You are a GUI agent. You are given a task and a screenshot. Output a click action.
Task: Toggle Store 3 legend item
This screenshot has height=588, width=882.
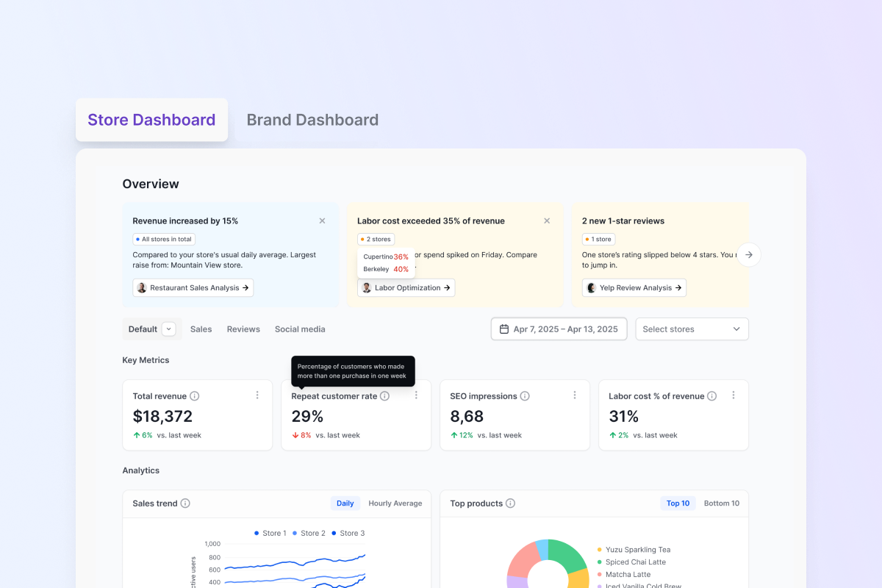tap(348, 534)
